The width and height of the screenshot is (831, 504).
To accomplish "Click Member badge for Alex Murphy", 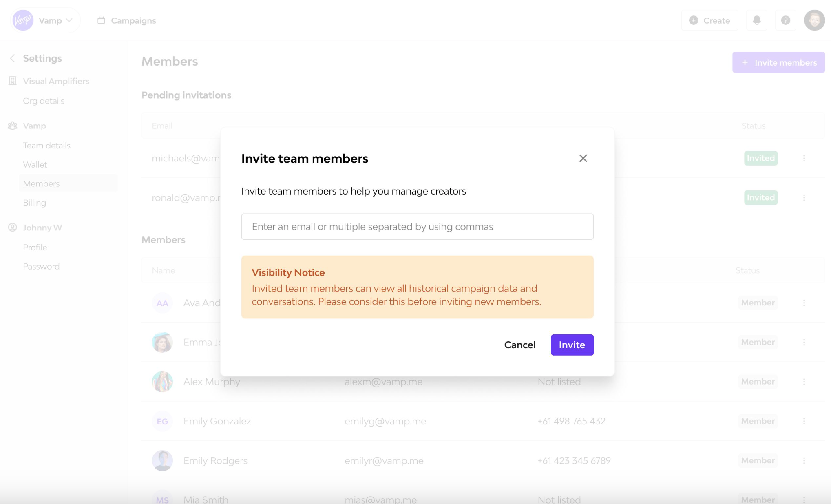I will click(x=758, y=382).
